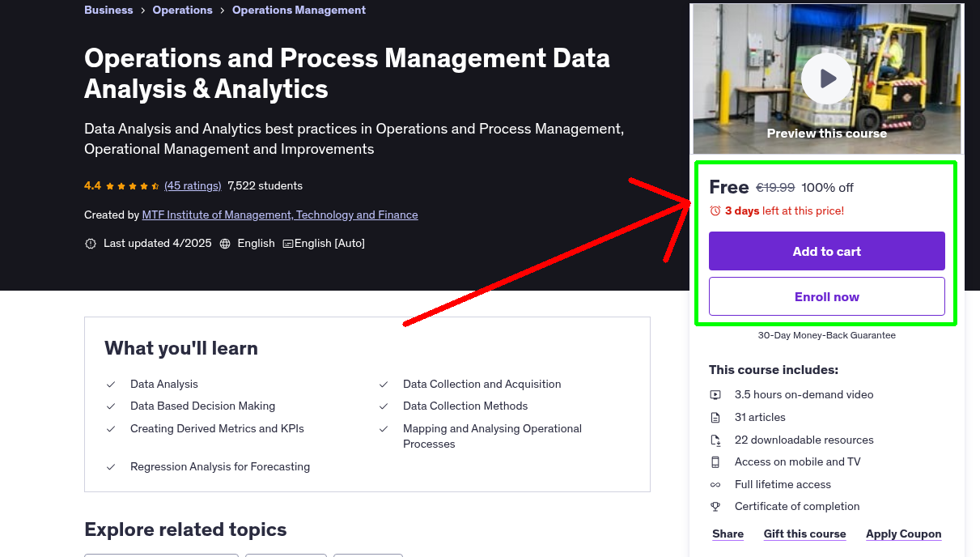Click checkmark beside Data Collection and Acquisition
This screenshot has height=557, width=980.
384,385
